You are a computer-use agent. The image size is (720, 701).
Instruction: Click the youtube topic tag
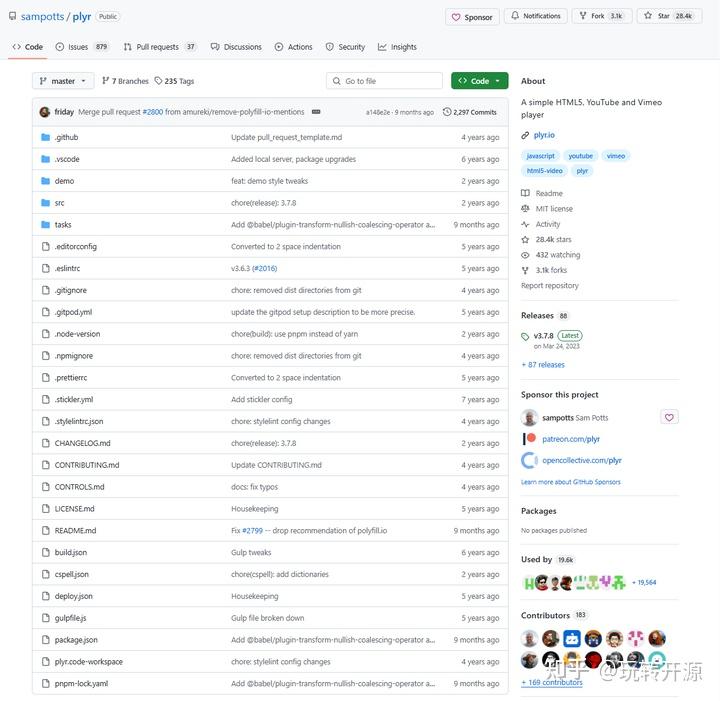pyautogui.click(x=580, y=156)
